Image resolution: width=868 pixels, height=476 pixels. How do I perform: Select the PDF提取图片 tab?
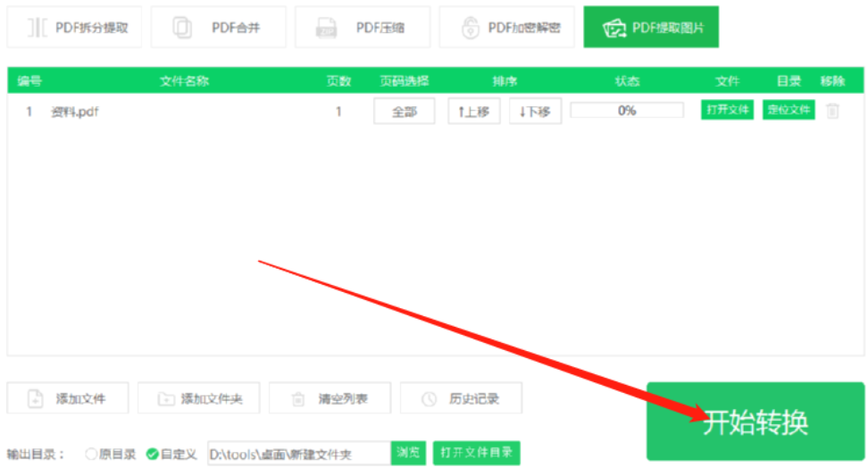[651, 27]
